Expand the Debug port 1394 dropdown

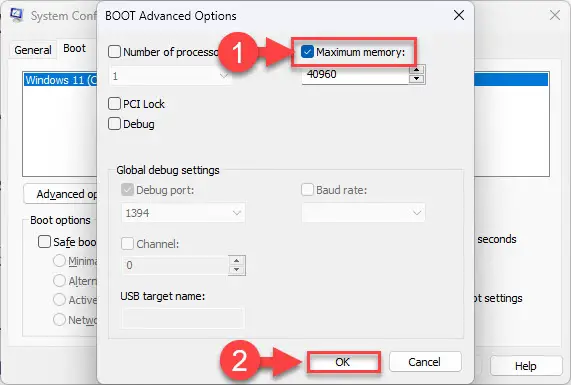pyautogui.click(x=183, y=213)
